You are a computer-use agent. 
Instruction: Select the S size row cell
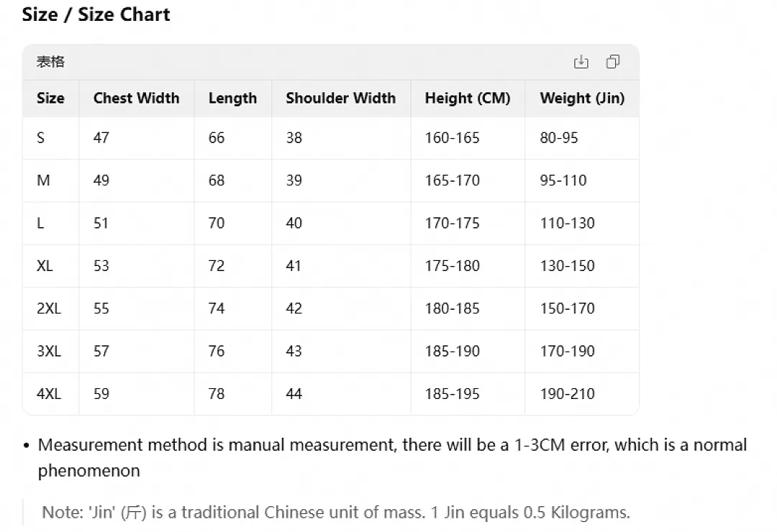pos(50,138)
